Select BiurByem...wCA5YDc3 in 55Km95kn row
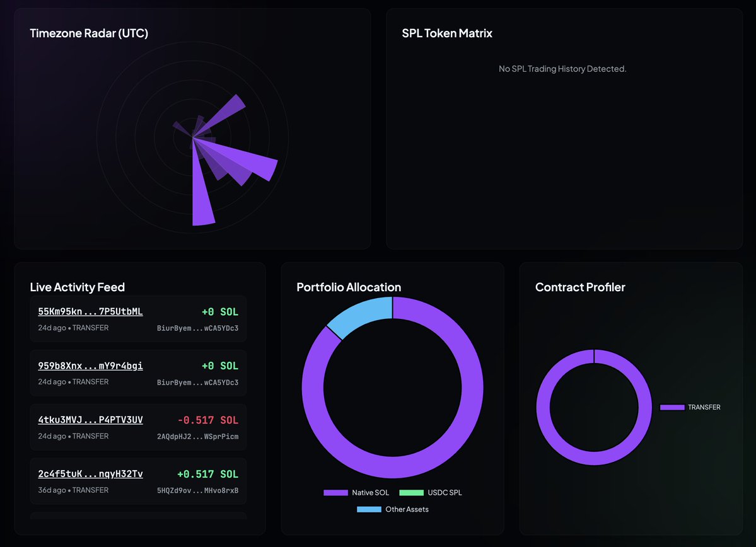This screenshot has width=756, height=547. click(198, 328)
